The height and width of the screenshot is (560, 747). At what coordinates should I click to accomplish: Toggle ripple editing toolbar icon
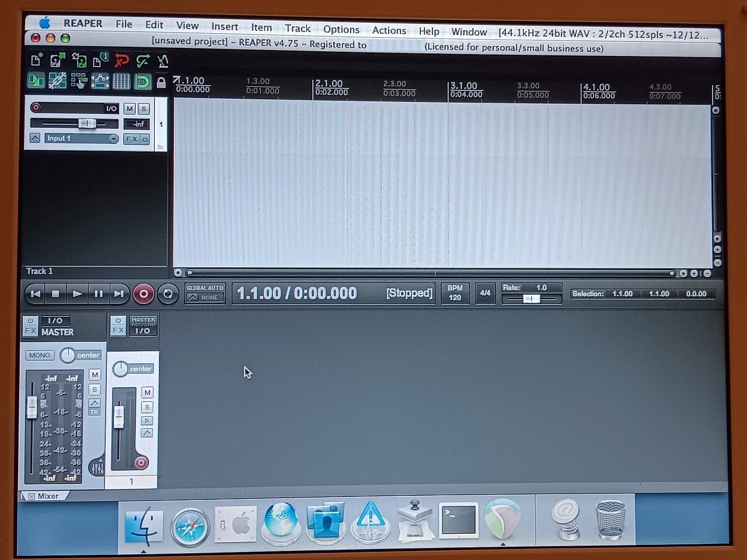pos(79,80)
